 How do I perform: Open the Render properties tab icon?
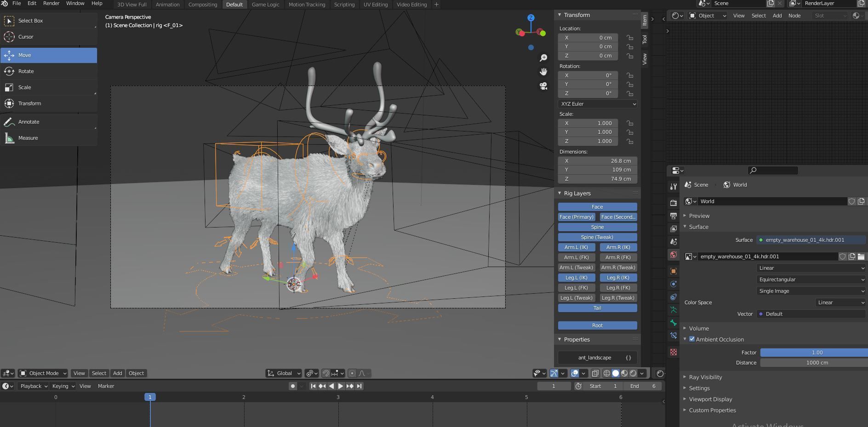pyautogui.click(x=674, y=203)
